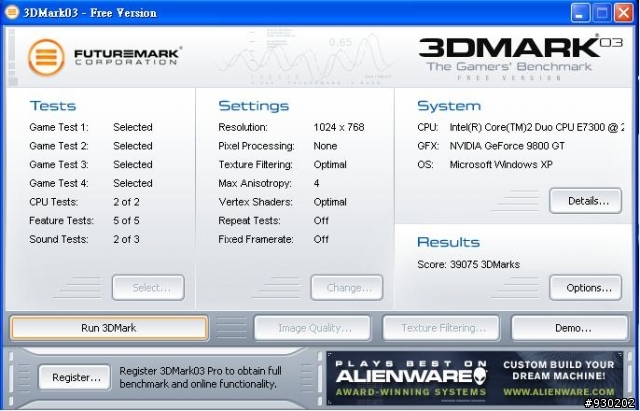Viewport: 640px width, 411px height.
Task: Click the 'Game Test 2:' label
Action: click(x=59, y=146)
